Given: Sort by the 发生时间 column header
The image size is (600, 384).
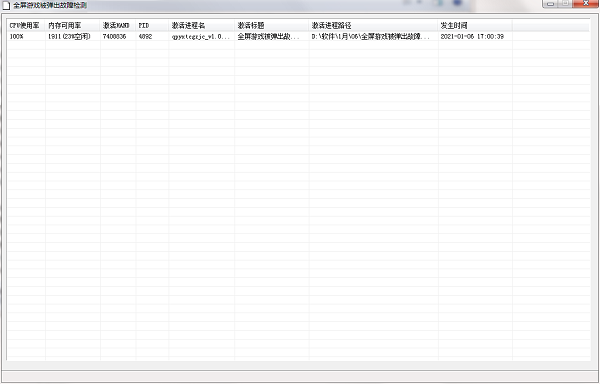Looking at the screenshot, I should pyautogui.click(x=475, y=25).
